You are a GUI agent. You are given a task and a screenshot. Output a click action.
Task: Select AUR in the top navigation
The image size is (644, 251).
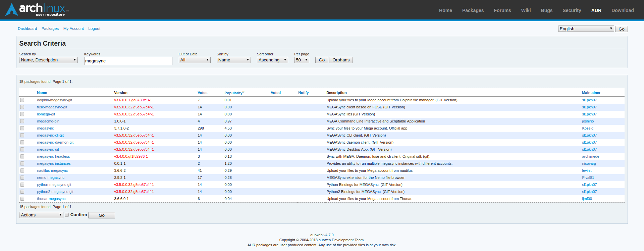point(596,10)
